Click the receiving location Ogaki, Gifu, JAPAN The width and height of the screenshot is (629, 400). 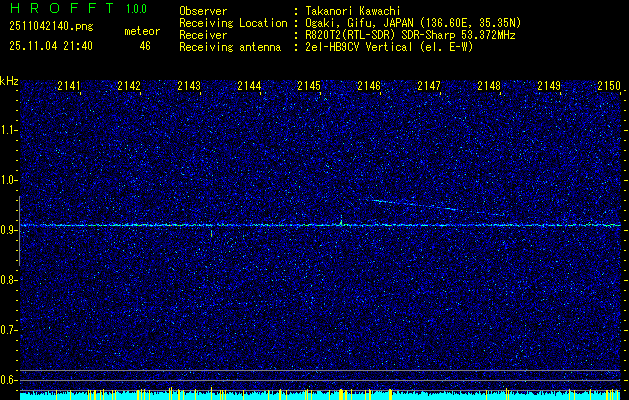(x=359, y=23)
